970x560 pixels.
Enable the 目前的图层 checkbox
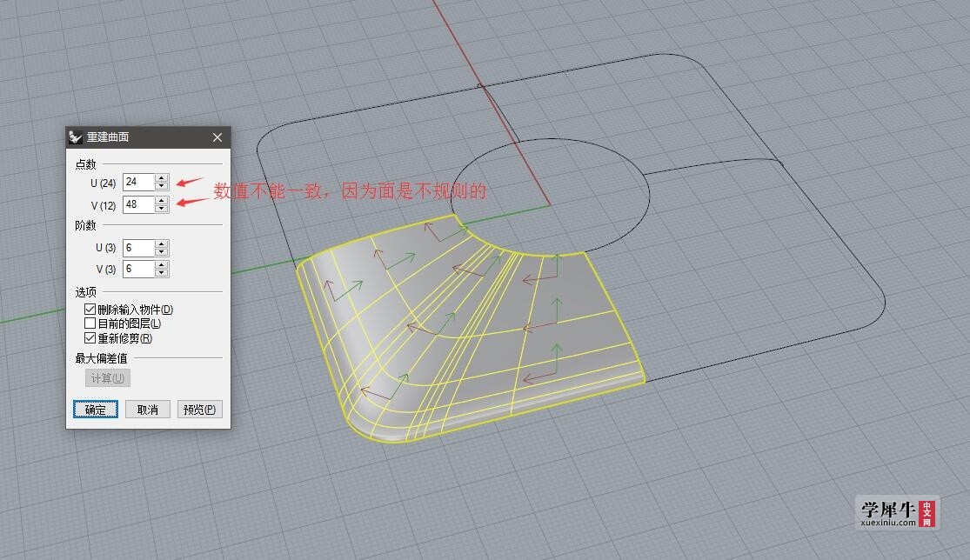coord(90,323)
